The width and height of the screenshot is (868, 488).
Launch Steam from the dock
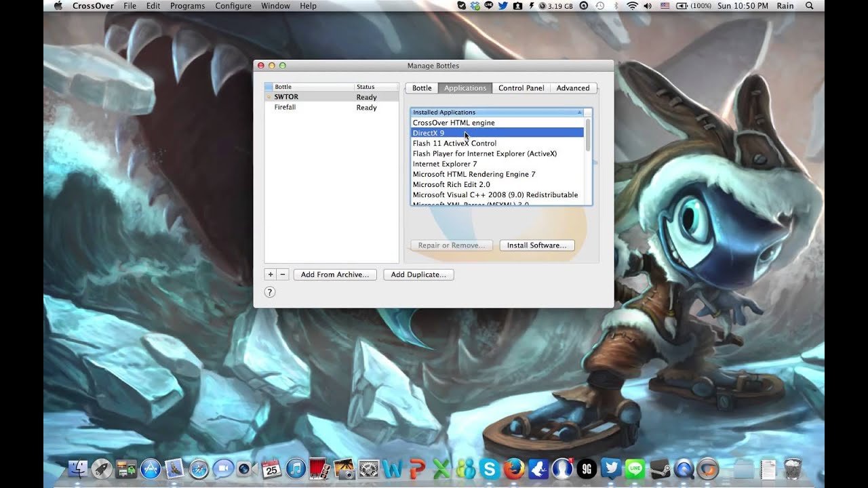pos(660,468)
